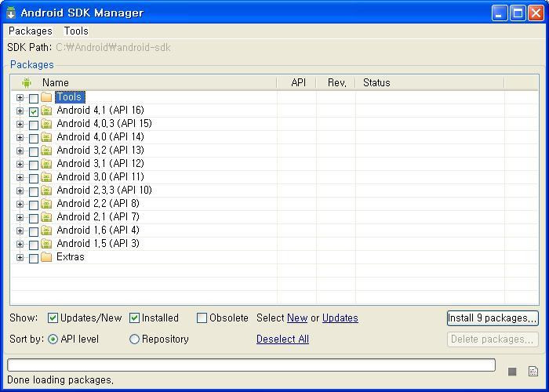Screen dimensions: 549x392
Task: Click the Status column header
Action: 430,83
